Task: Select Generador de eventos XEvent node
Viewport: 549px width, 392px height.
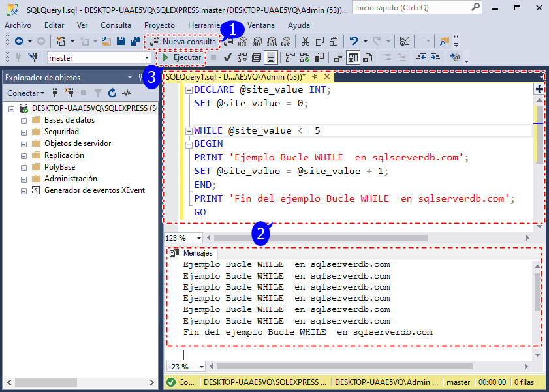Action: click(x=95, y=190)
